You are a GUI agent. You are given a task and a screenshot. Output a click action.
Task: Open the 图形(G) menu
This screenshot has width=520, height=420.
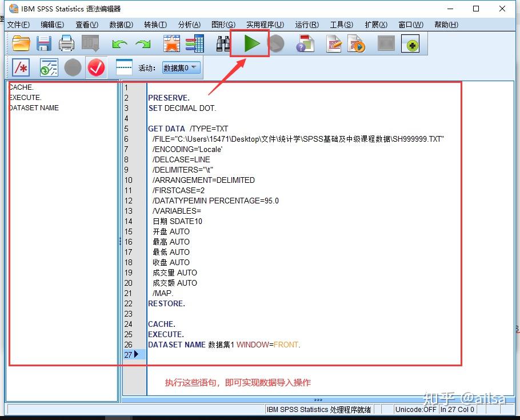[x=223, y=25]
